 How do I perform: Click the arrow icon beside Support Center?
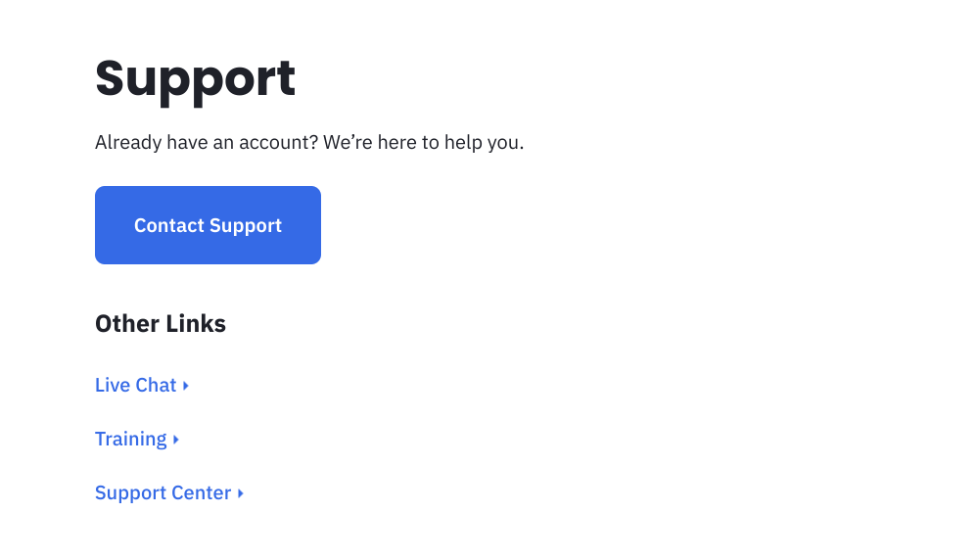(241, 493)
